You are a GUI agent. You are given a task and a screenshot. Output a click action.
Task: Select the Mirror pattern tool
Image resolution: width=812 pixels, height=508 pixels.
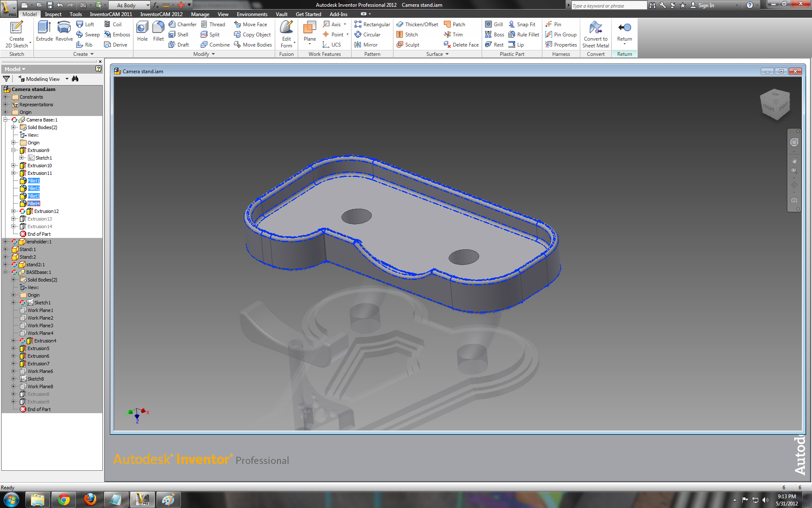pyautogui.click(x=366, y=44)
